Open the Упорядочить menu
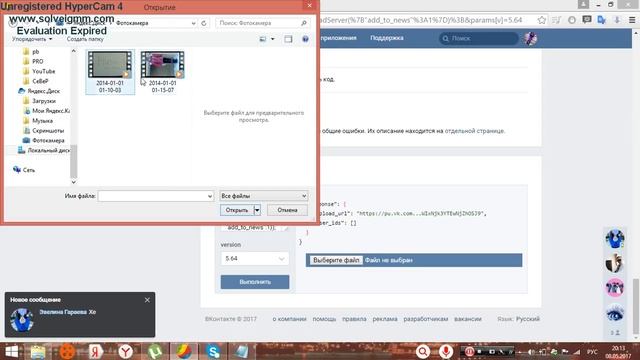640x360 pixels. click(x=32, y=39)
